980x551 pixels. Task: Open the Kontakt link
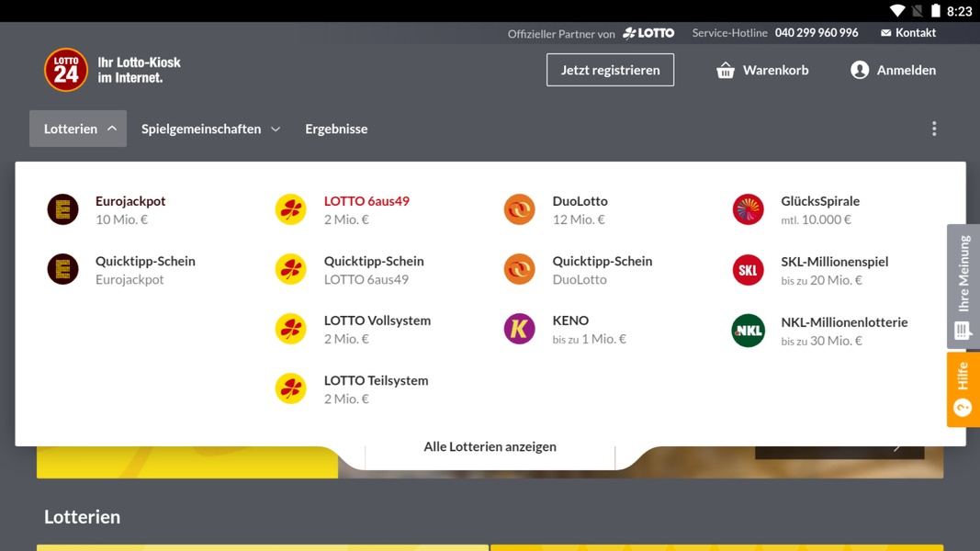point(908,33)
